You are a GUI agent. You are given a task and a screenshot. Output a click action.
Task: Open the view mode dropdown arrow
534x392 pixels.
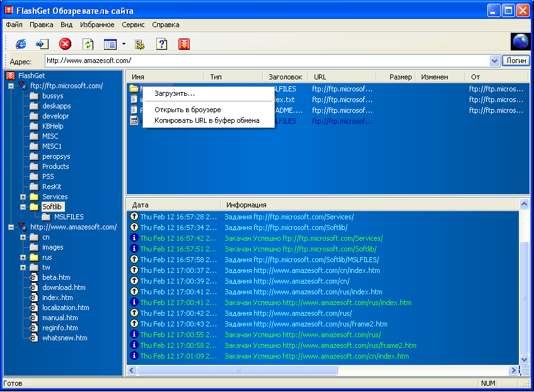(124, 43)
